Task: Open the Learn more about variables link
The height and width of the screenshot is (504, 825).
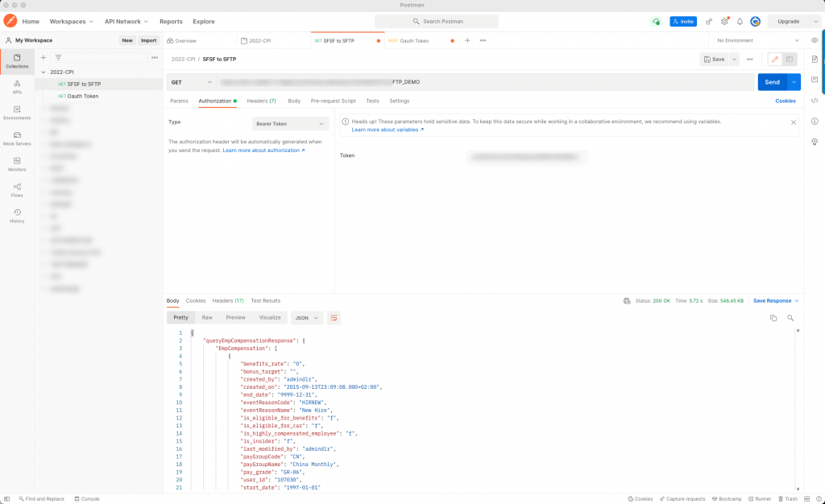Action: [x=388, y=130]
